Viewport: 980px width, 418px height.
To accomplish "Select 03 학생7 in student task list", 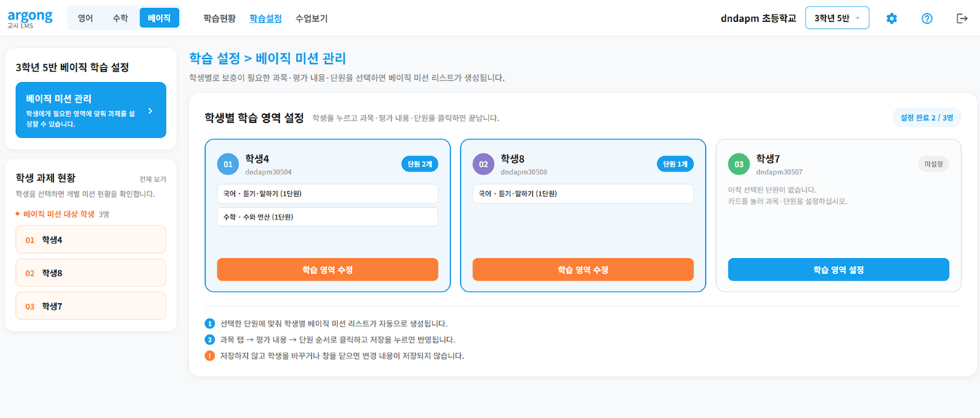I will point(91,306).
